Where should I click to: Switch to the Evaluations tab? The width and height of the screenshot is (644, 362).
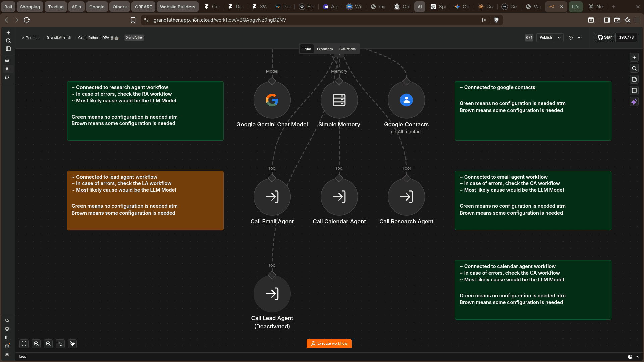[347, 49]
